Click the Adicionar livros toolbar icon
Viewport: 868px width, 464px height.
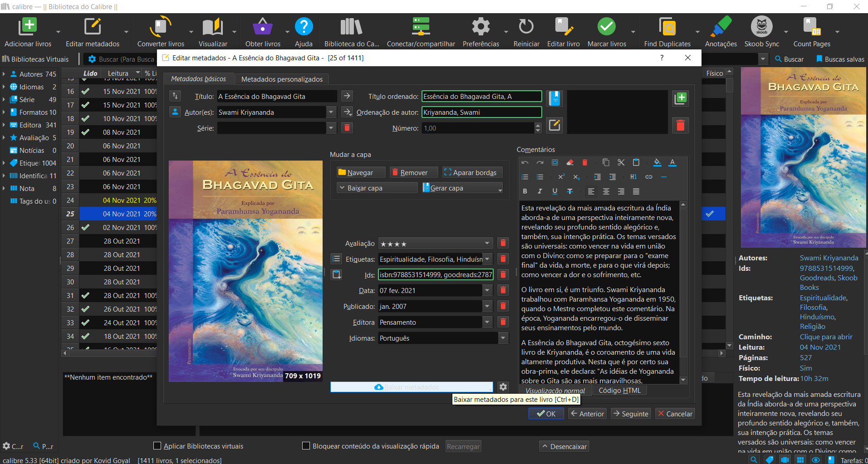point(28,27)
